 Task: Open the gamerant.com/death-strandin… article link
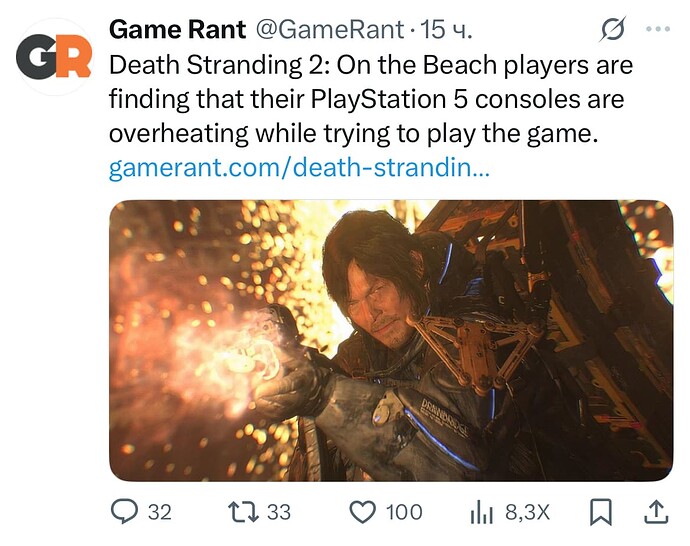(298, 168)
